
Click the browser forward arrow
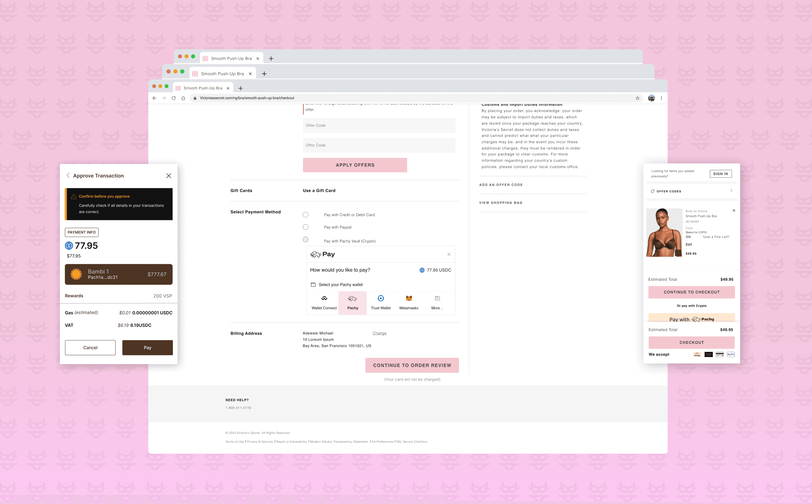[164, 98]
